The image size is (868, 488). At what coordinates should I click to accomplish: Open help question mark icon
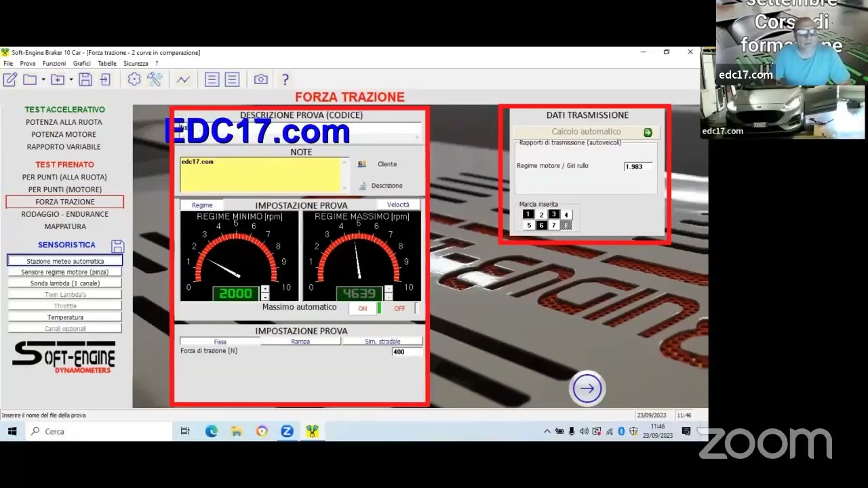click(285, 79)
